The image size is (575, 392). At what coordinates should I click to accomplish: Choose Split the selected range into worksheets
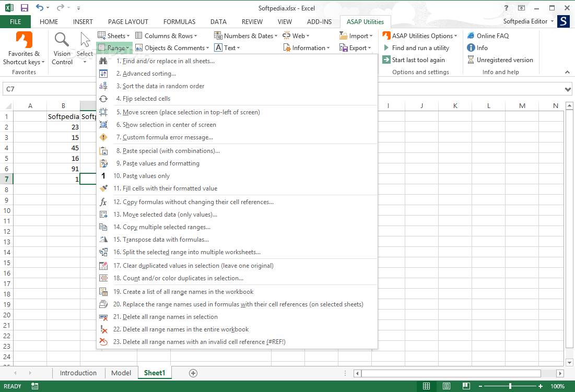click(237, 252)
